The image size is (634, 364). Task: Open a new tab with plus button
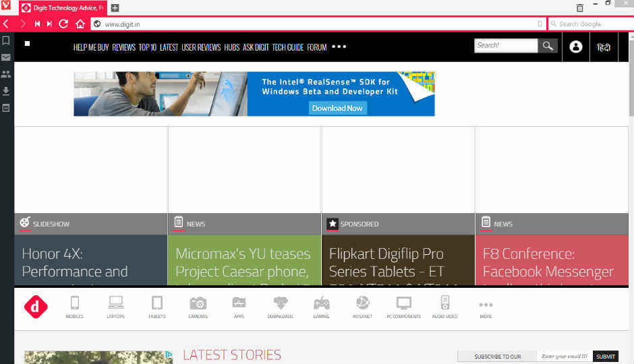(115, 7)
